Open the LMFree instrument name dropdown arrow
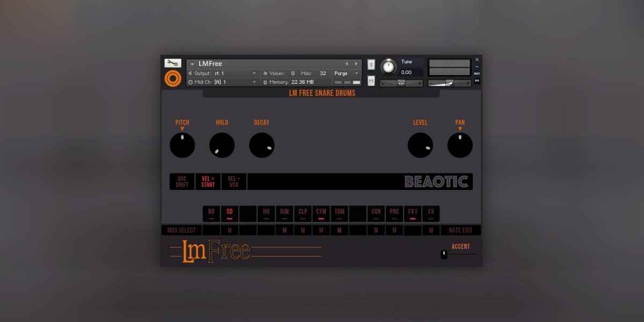 tap(192, 64)
